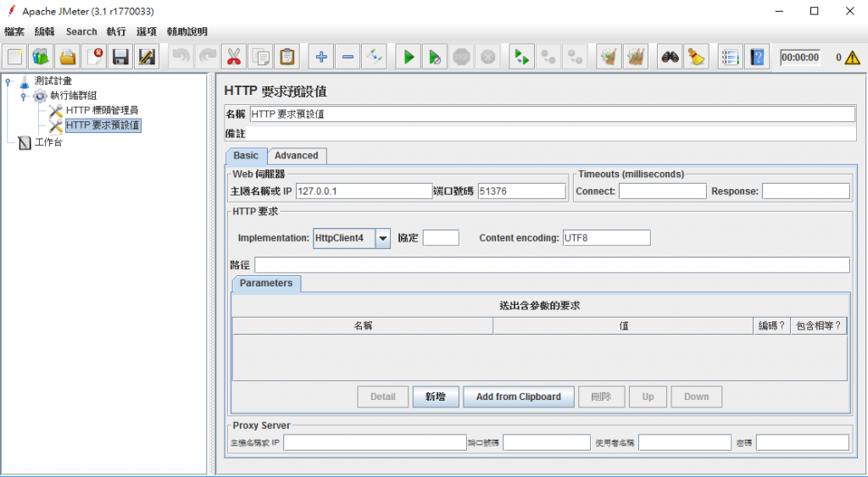Select HTTP 標頭管理員 in the tree
This screenshot has height=477, width=868.
pyautogui.click(x=102, y=111)
